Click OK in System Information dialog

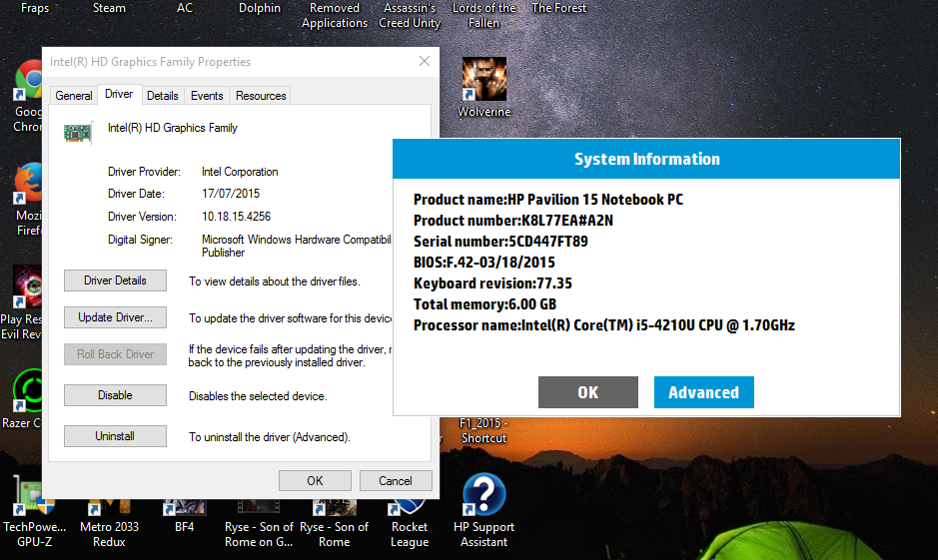tap(588, 392)
